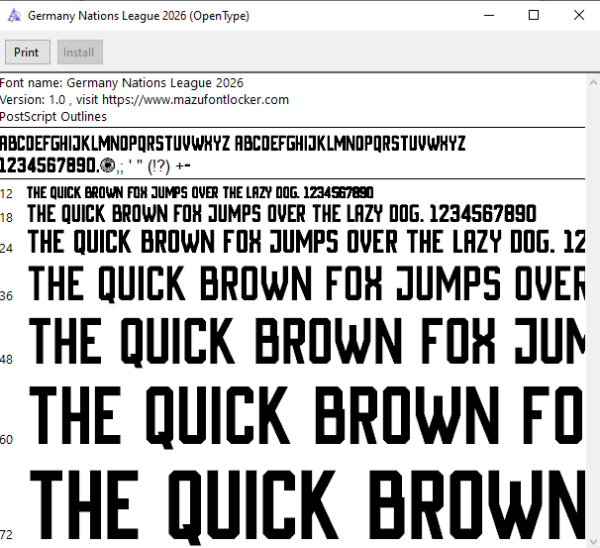Minimize the font viewer window

489,16
